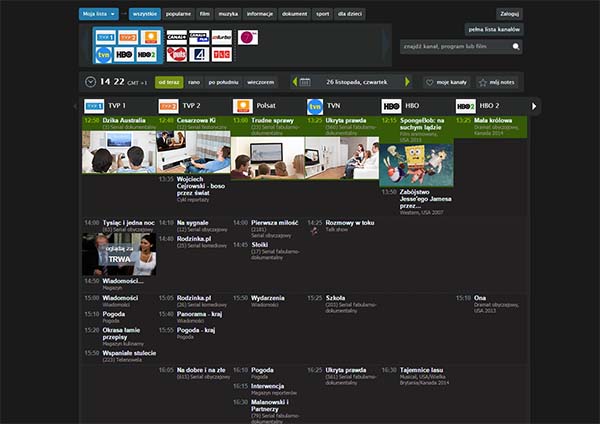The width and height of the screenshot is (600, 424).
Task: Click Tysiąc i jedna noc thumbnail
Action: [x=119, y=254]
